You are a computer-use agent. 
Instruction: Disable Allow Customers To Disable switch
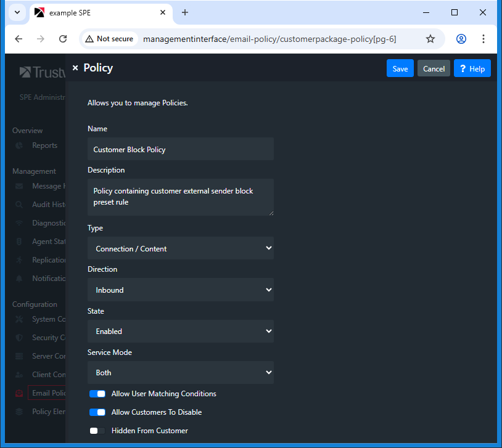pyautogui.click(x=97, y=412)
